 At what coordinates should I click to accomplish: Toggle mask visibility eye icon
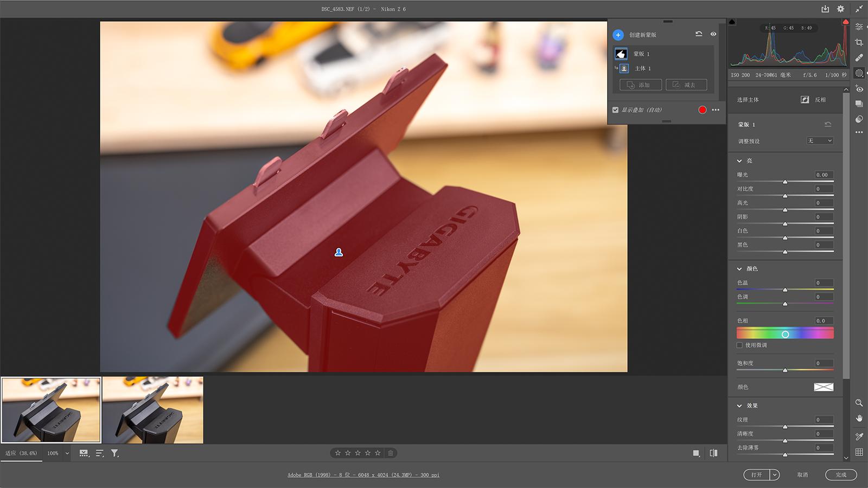click(x=713, y=34)
